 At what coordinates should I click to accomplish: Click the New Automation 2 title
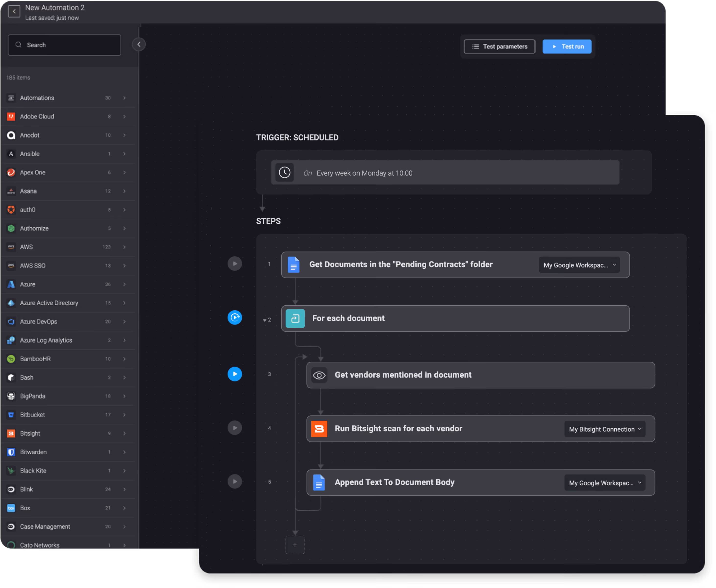click(x=55, y=7)
